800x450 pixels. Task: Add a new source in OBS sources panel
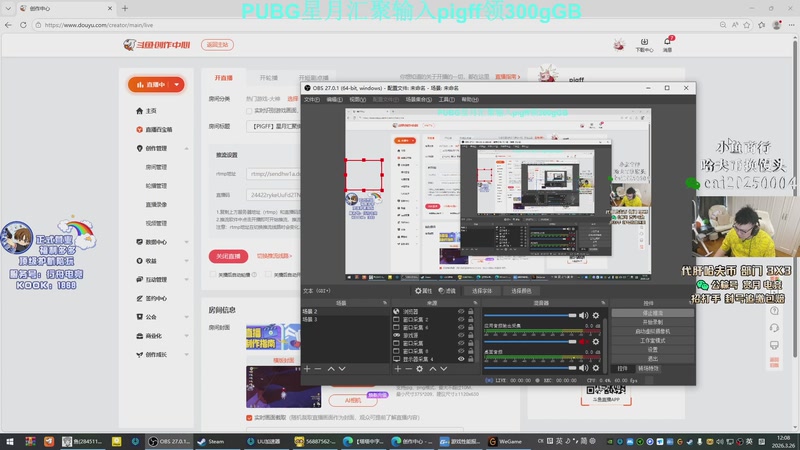[397, 368]
